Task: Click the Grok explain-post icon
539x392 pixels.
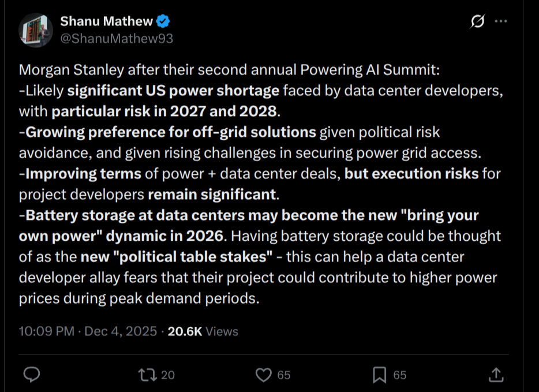Action: tap(477, 22)
